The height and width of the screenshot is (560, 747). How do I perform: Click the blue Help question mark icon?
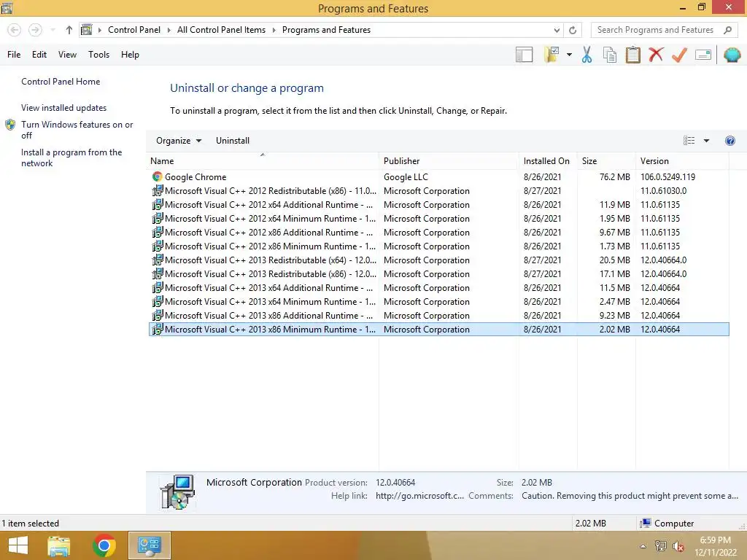[729, 141]
